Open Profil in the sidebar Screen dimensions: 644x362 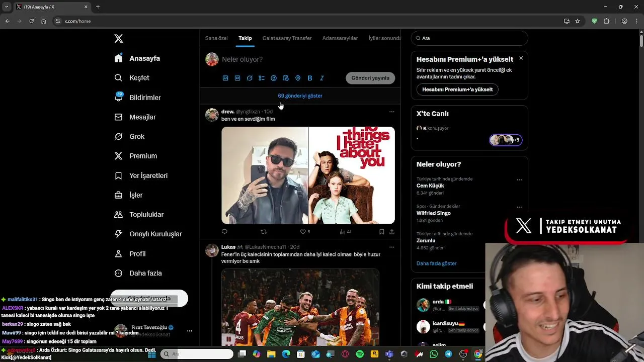pos(130,254)
